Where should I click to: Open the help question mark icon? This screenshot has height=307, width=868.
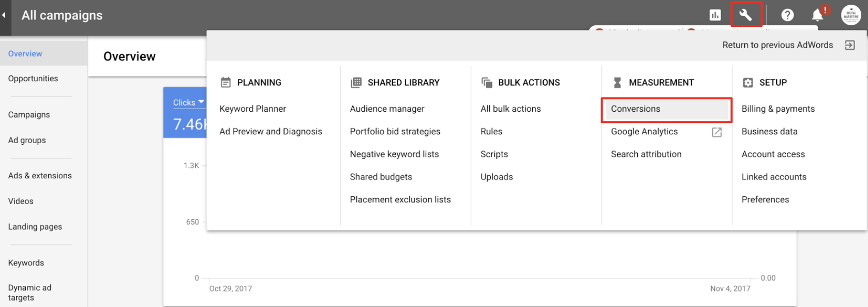coord(787,15)
